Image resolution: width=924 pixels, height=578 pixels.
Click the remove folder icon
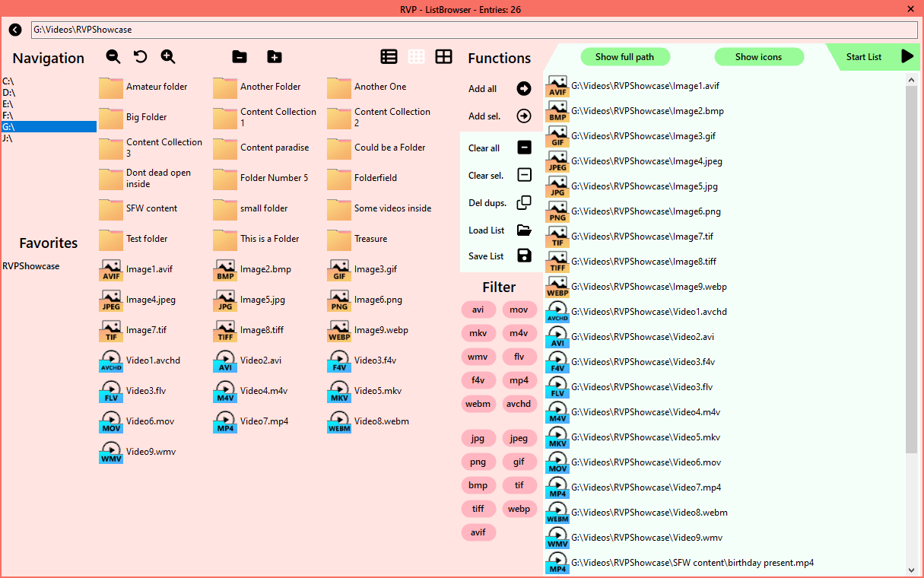point(240,57)
